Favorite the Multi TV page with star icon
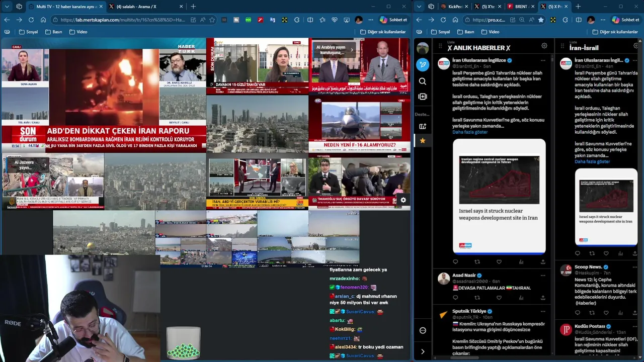 pos(212,20)
